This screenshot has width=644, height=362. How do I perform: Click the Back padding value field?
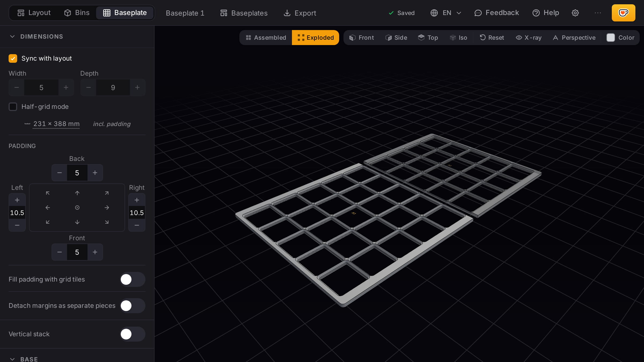(77, 173)
